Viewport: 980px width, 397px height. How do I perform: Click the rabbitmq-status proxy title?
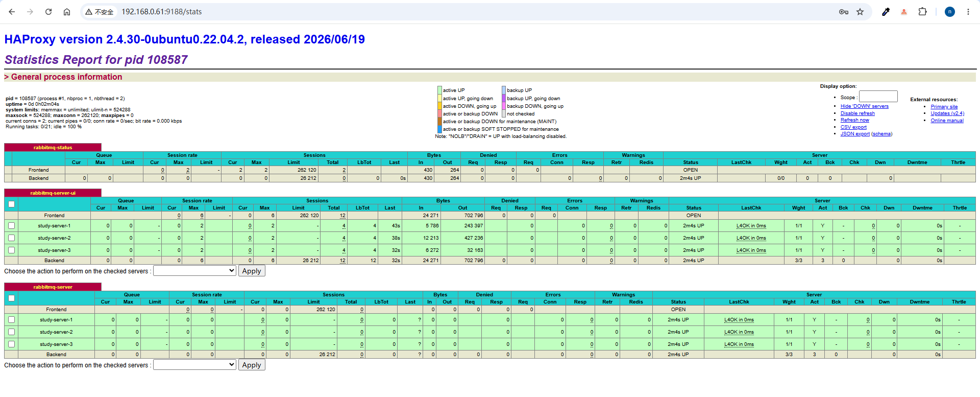pos(53,148)
